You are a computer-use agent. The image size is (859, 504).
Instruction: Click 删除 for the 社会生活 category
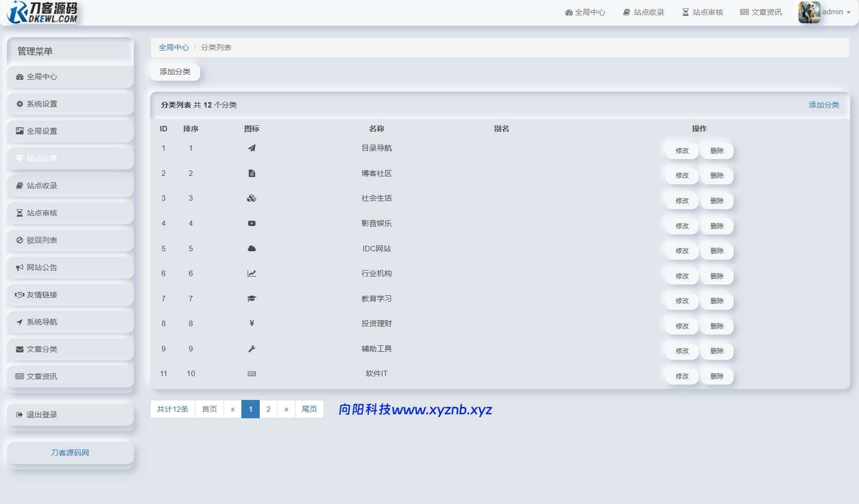(717, 201)
